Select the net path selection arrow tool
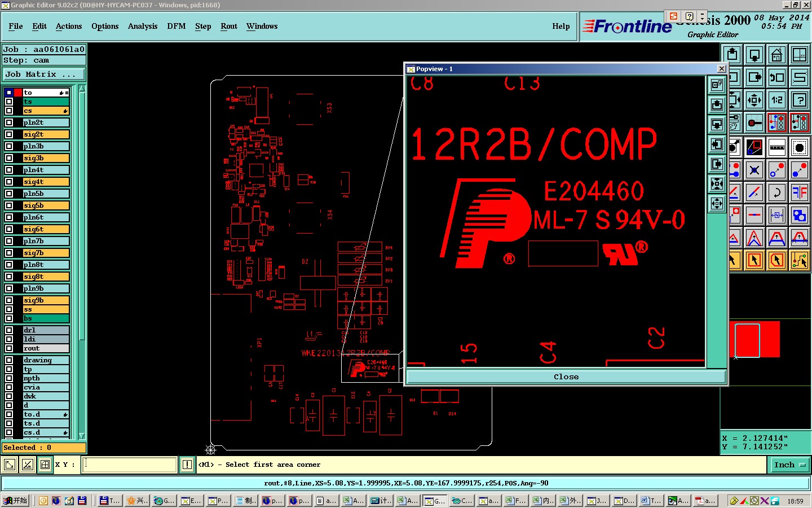812x508 pixels. [x=800, y=260]
